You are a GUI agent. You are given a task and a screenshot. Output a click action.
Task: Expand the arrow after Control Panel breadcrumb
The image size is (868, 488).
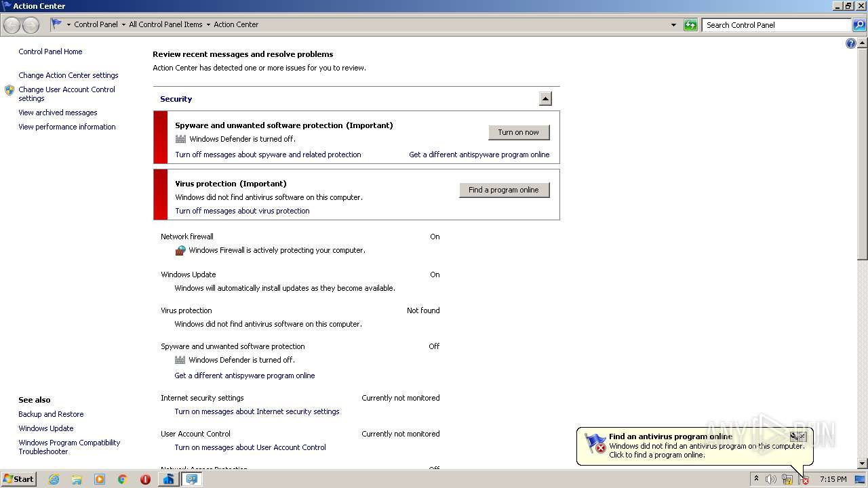(x=123, y=25)
